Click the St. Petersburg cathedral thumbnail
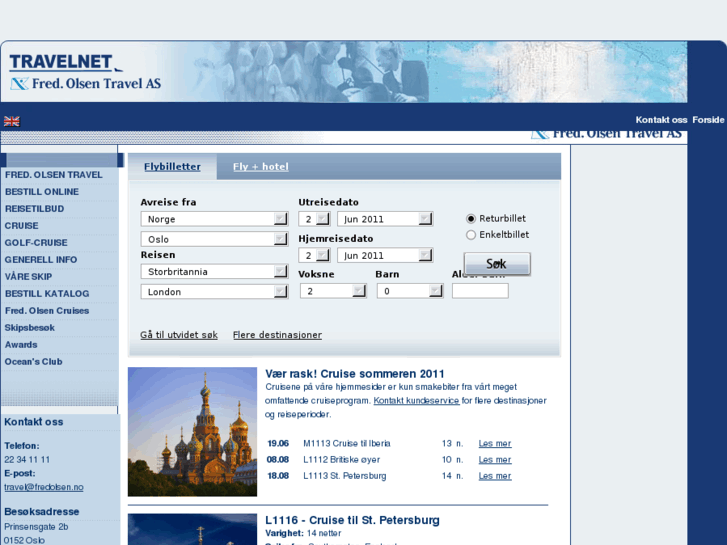The height and width of the screenshot is (545, 727). tap(192, 432)
